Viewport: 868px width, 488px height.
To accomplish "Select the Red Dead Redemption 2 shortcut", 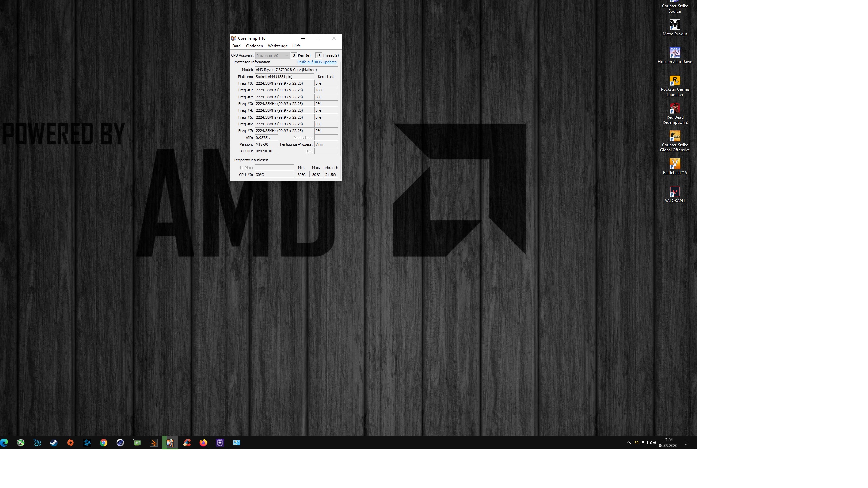I will click(675, 114).
